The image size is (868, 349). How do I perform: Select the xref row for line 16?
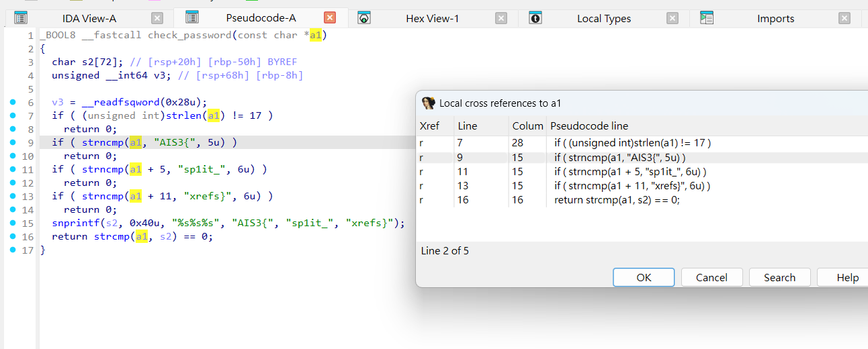pyautogui.click(x=642, y=200)
